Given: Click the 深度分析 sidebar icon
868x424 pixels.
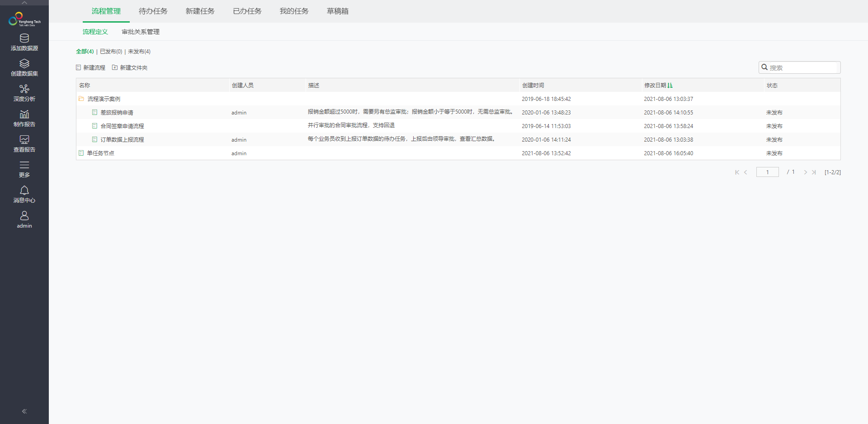Looking at the screenshot, I should click(24, 90).
